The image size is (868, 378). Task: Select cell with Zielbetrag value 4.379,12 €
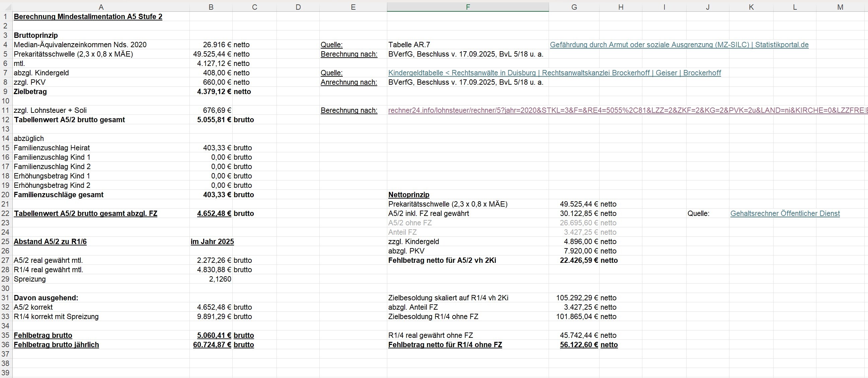click(211, 92)
